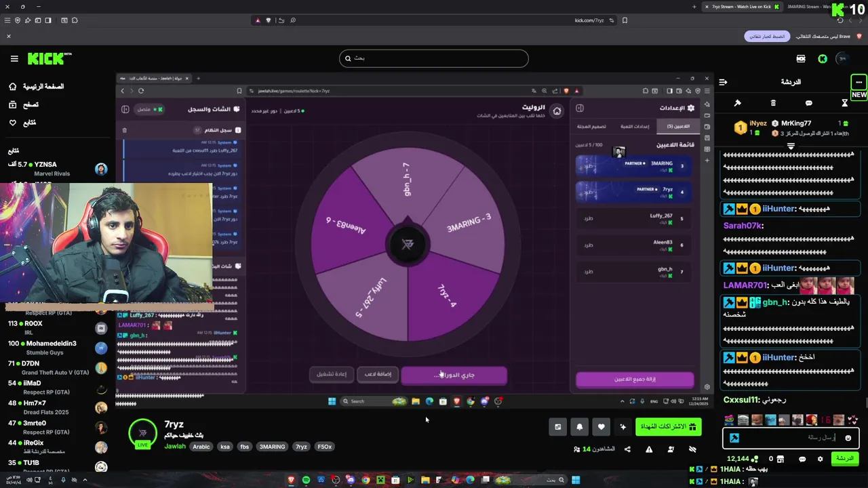This screenshot has height=488, width=868.
Task: Click the user moderation icon below stream
Action: (x=671, y=449)
